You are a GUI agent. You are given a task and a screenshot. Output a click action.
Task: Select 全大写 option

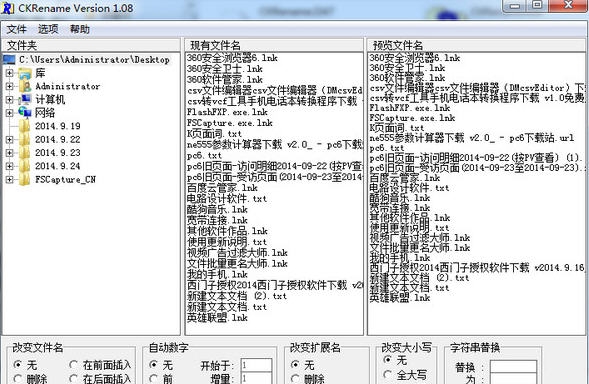click(x=405, y=375)
